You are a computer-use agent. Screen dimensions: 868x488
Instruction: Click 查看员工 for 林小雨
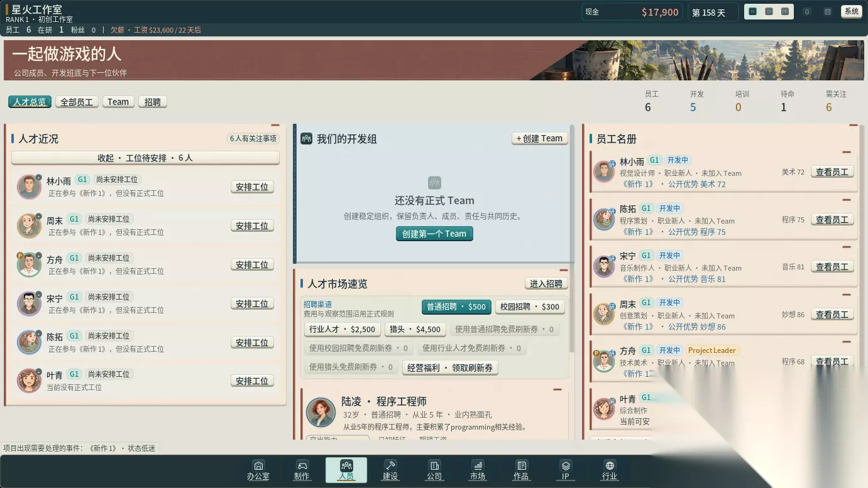pos(832,171)
